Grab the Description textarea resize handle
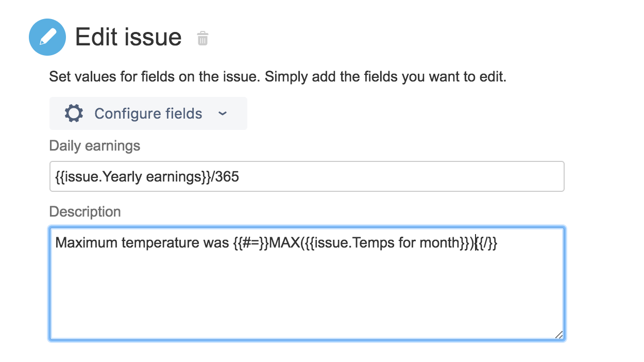The height and width of the screenshot is (362, 644). (559, 335)
